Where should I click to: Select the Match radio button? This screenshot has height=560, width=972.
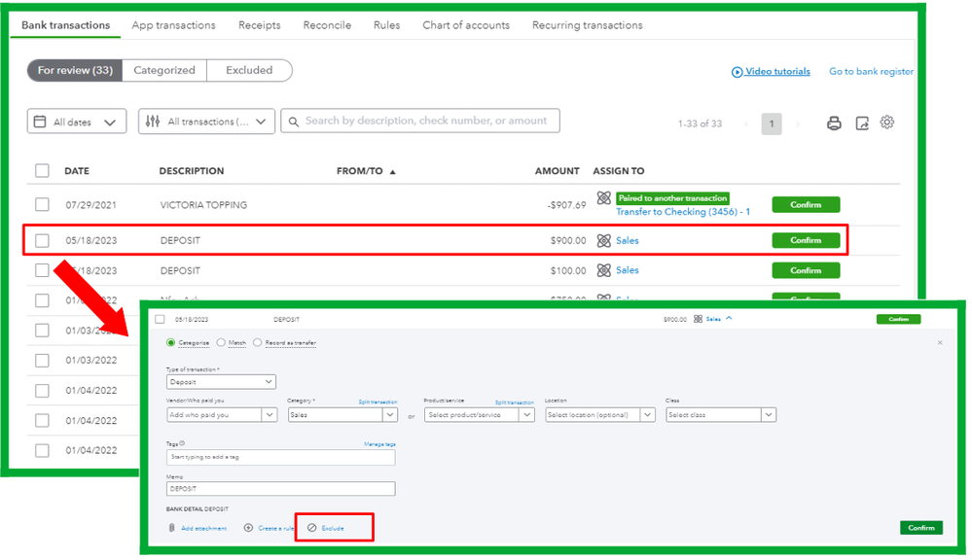click(x=221, y=342)
